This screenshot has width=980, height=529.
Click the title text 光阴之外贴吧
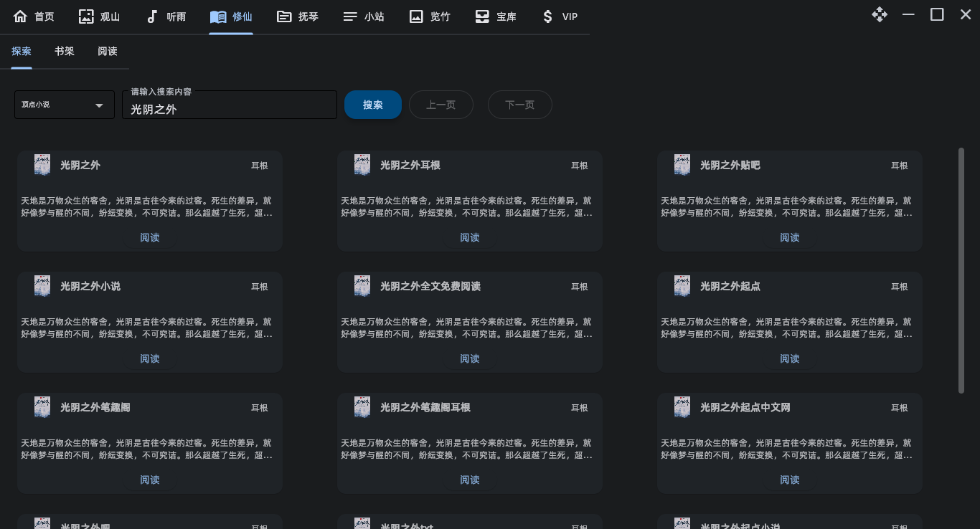tap(730, 165)
